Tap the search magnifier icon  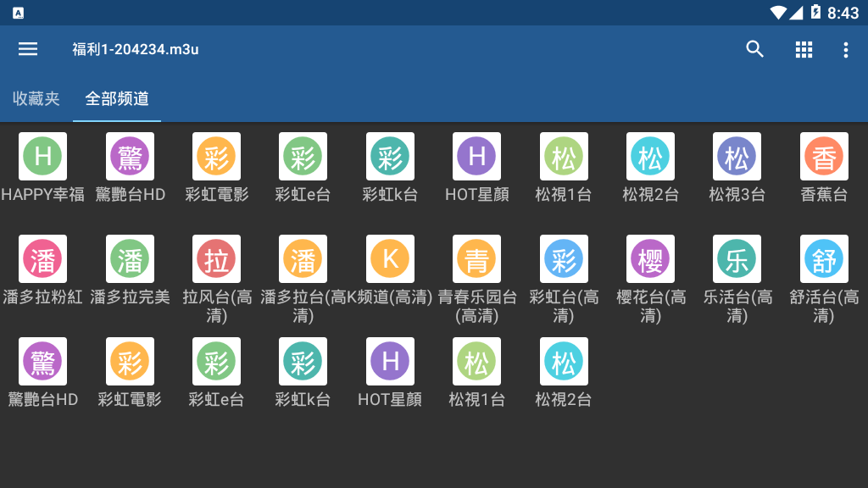[x=754, y=49]
